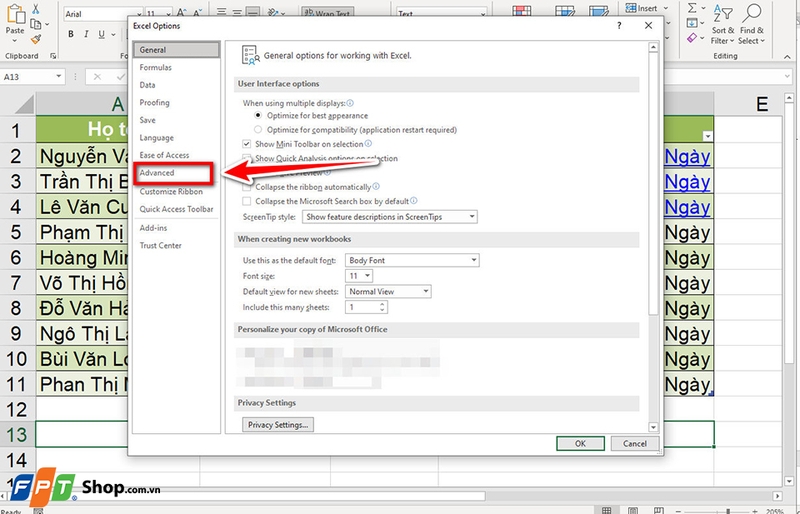
Task: Open the Customize Ribbon category
Action: coord(171,192)
